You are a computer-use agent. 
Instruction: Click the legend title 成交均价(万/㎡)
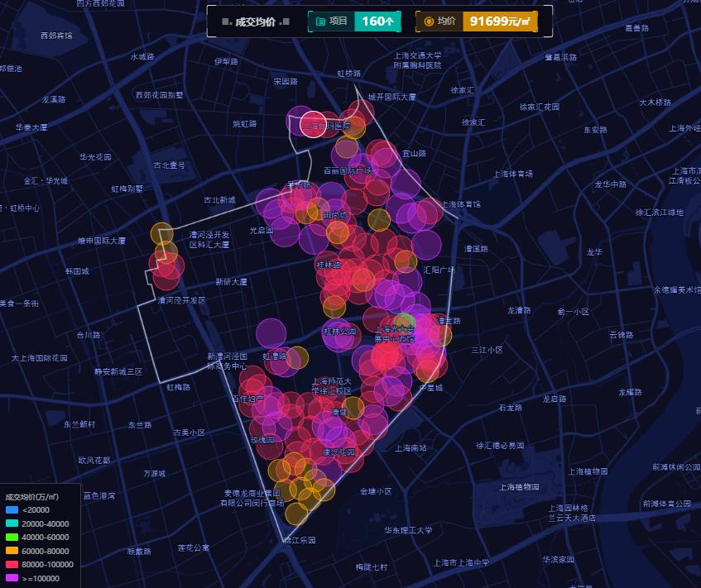[32, 497]
